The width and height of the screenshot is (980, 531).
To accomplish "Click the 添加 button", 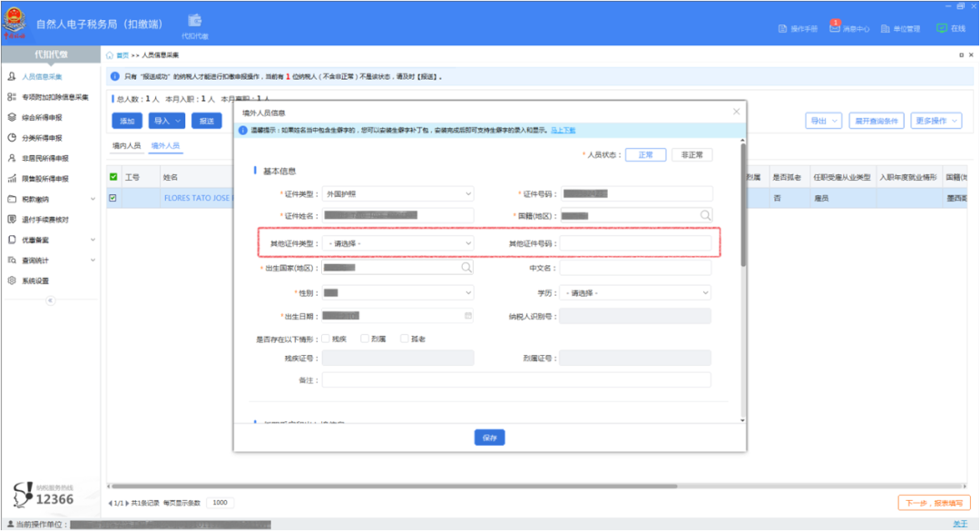I will 127,121.
